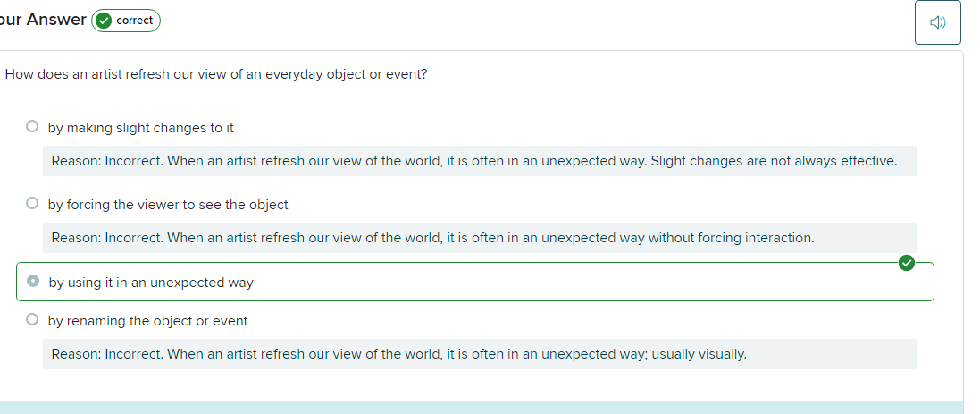The height and width of the screenshot is (414, 980).
Task: Click the light blue bar below the answers
Action: (482, 408)
